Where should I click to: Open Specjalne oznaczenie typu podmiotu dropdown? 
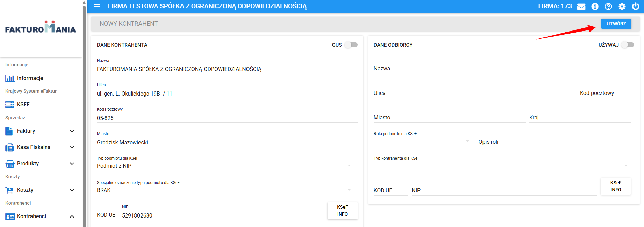coord(227,190)
